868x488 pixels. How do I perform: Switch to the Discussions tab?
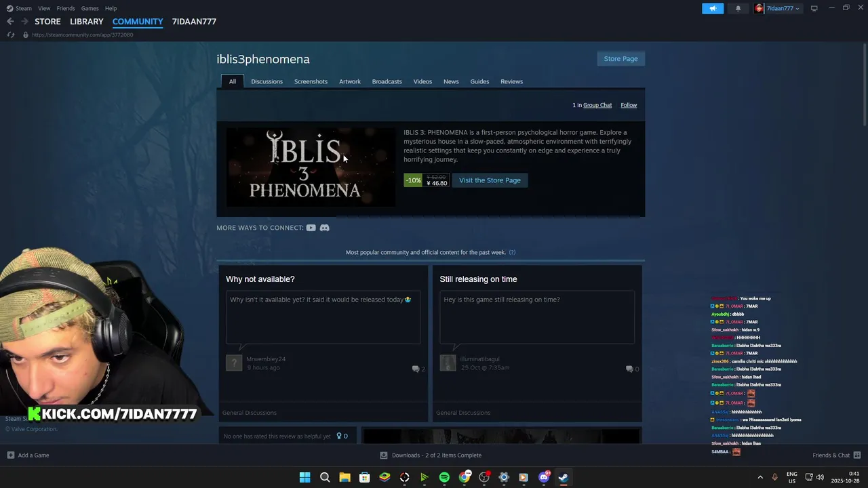pos(267,81)
